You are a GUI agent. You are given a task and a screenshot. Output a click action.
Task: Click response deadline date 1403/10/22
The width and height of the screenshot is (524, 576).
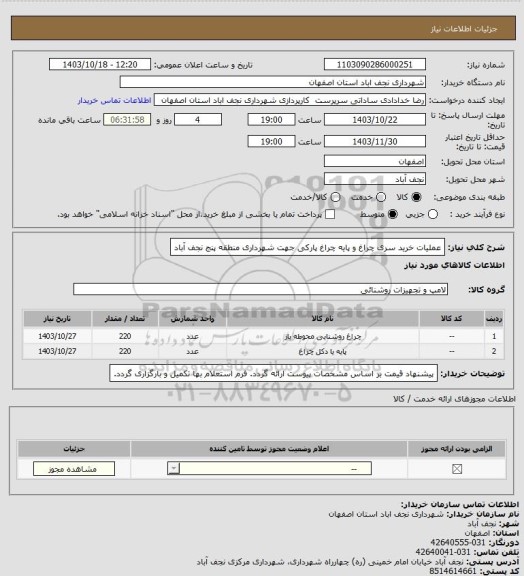pos(375,120)
